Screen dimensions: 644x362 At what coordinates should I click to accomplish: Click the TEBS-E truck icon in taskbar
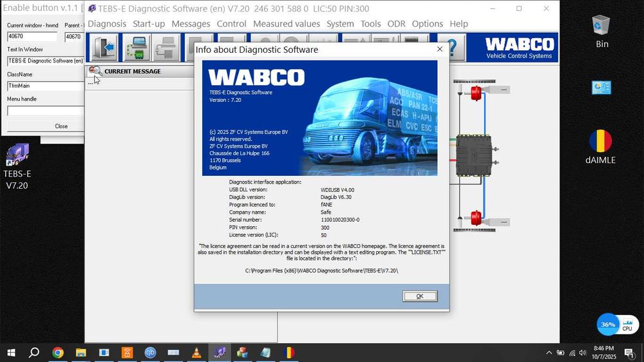[220, 352]
